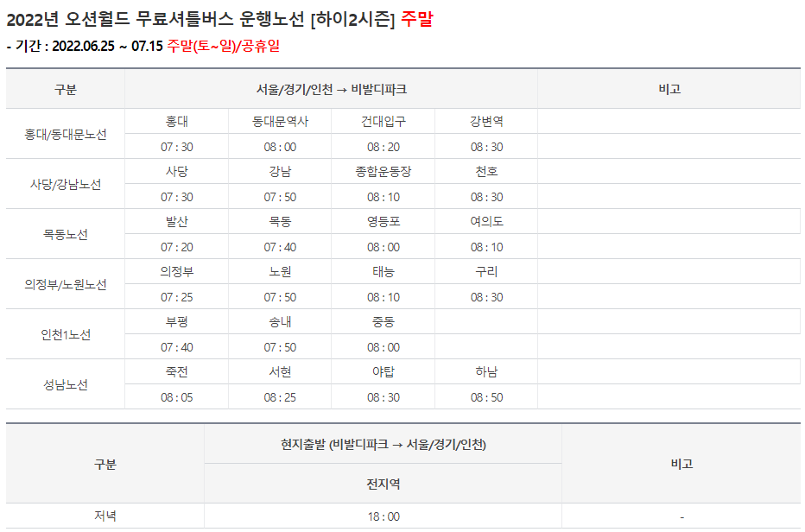Viewport: 805px width, 532px height.
Task: Click the '의정부' stop name cell
Action: click(176, 272)
